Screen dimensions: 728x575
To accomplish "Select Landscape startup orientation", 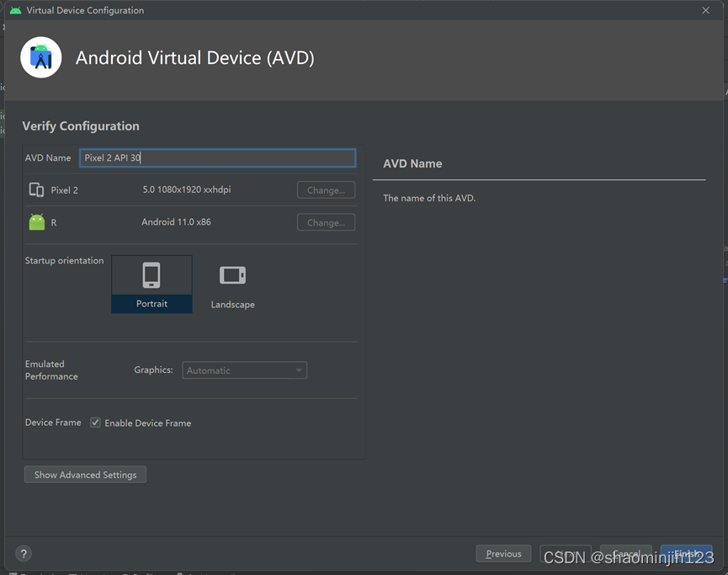I will [232, 285].
